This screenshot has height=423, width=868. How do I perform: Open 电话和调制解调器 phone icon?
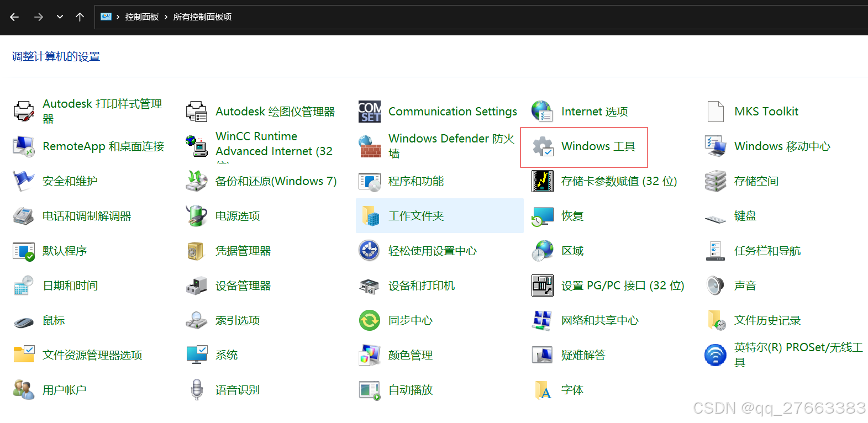[x=24, y=216]
